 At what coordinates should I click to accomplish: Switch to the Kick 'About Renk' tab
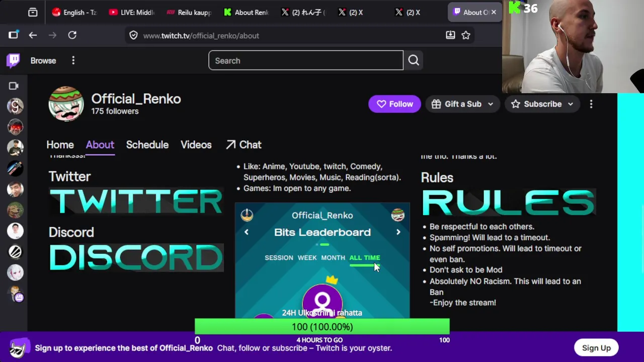[x=246, y=12]
